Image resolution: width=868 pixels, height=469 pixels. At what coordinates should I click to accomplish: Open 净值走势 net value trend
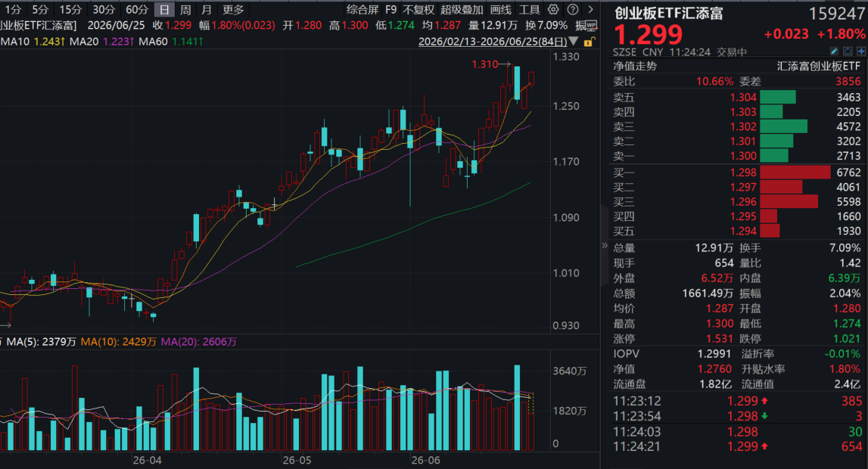(635, 67)
